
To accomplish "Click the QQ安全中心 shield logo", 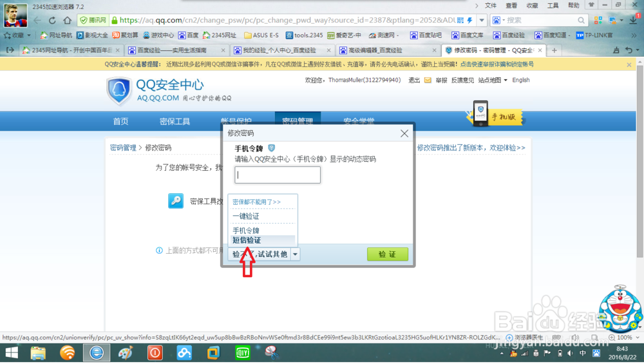I will (118, 90).
